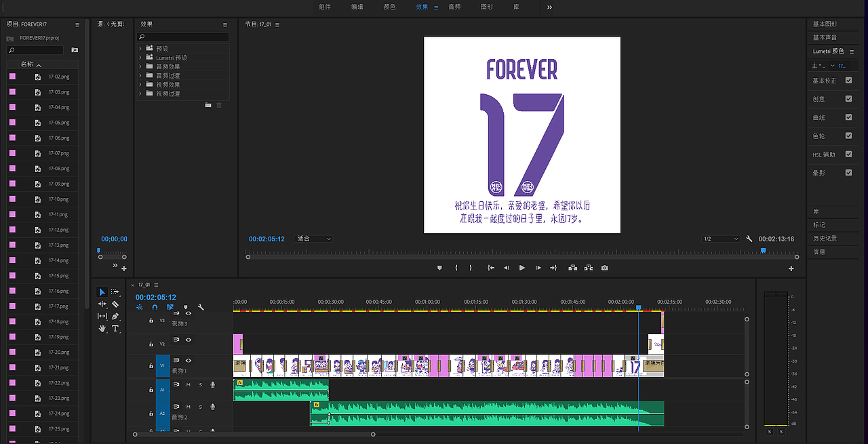868x444 pixels.
Task: Switch to 组件 workspace tab
Action: (325, 7)
